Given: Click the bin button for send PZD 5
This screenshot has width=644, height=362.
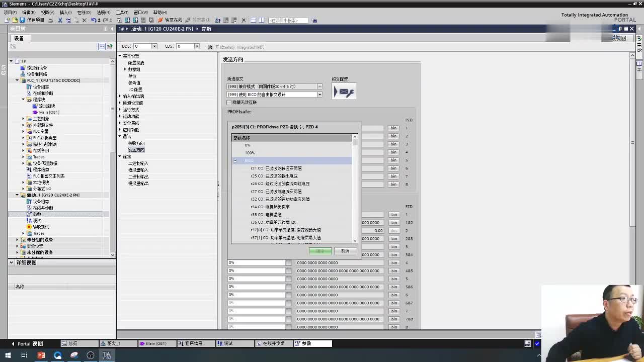Looking at the screenshot, I should (393, 160).
